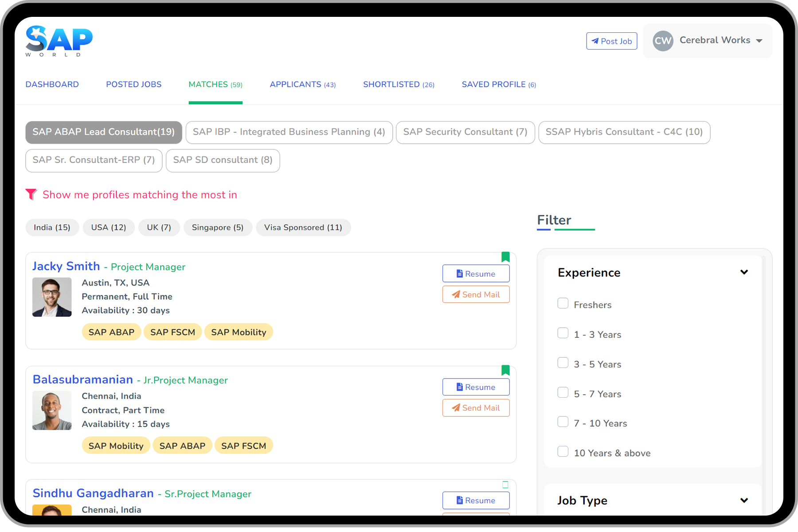Open Sindhu Gangadharan's Resume
The width and height of the screenshot is (798, 532).
476,500
